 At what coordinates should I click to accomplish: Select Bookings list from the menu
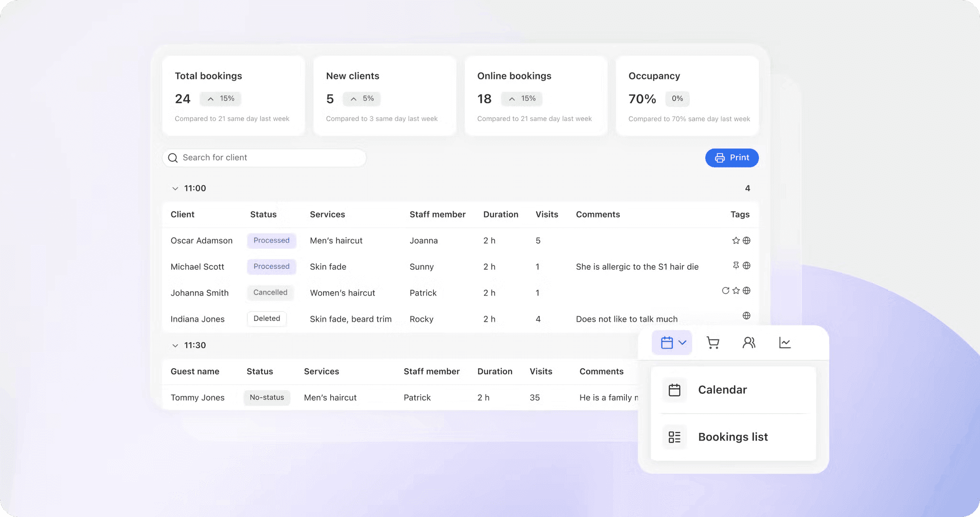pos(733,437)
